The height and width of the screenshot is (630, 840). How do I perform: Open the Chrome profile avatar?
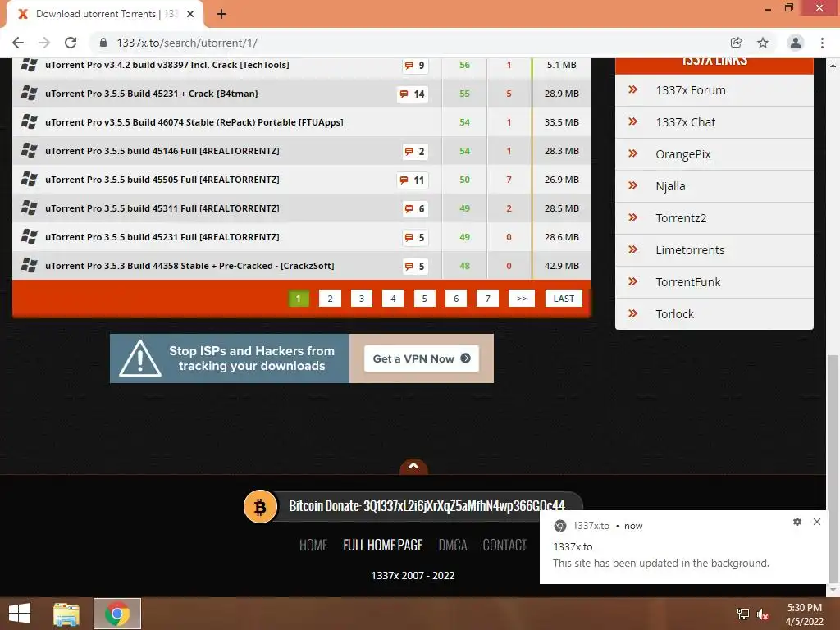click(x=796, y=43)
